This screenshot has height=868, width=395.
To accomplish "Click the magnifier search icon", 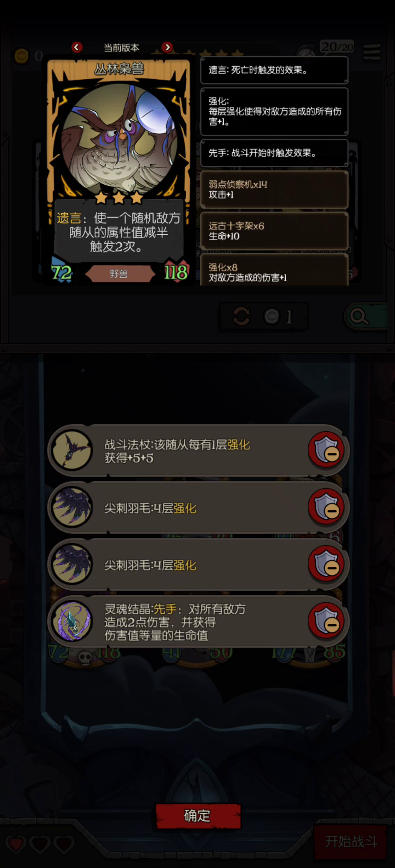I will [x=359, y=316].
